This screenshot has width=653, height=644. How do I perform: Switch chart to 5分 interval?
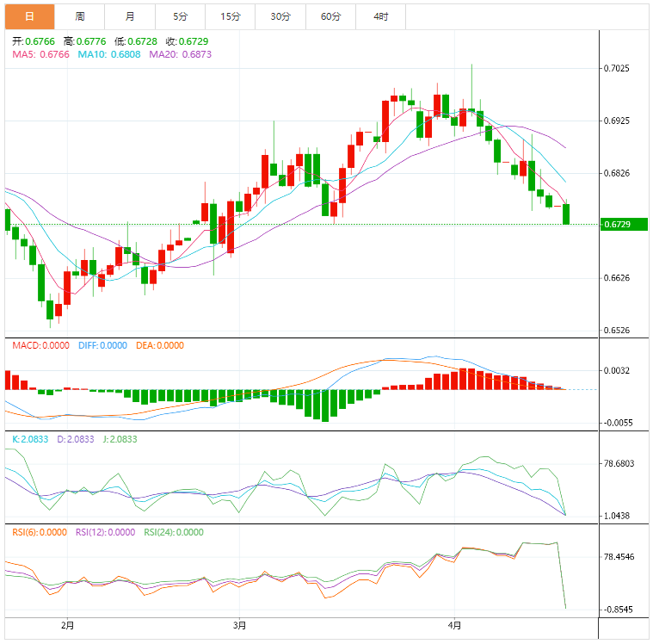point(179,16)
